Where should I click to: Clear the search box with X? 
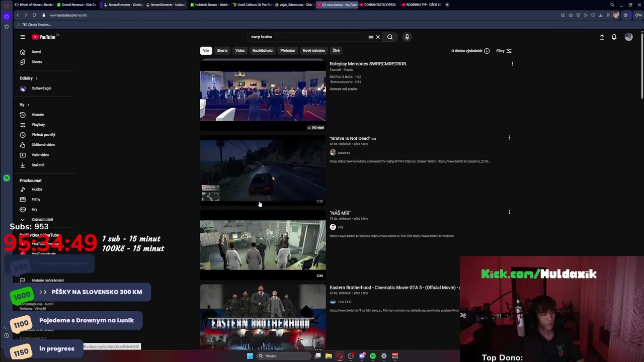[x=378, y=37]
